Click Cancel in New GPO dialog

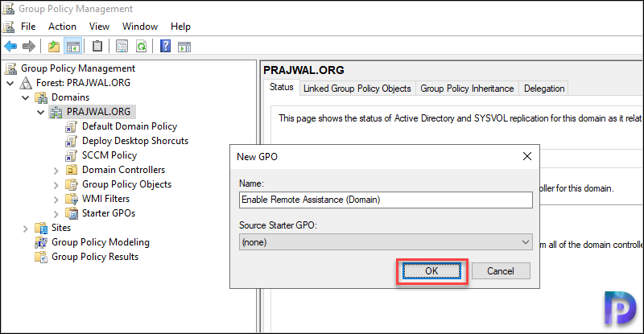(501, 271)
